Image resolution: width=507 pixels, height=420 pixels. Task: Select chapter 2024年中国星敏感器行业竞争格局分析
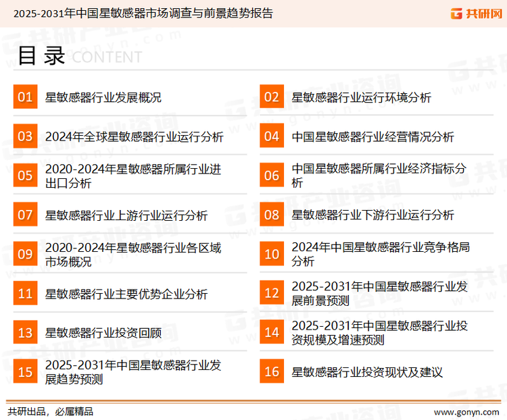[x=381, y=254]
